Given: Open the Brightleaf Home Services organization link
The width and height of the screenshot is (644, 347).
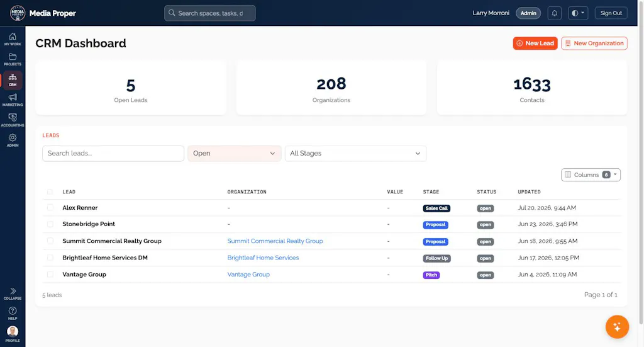Looking at the screenshot, I should coord(263,258).
